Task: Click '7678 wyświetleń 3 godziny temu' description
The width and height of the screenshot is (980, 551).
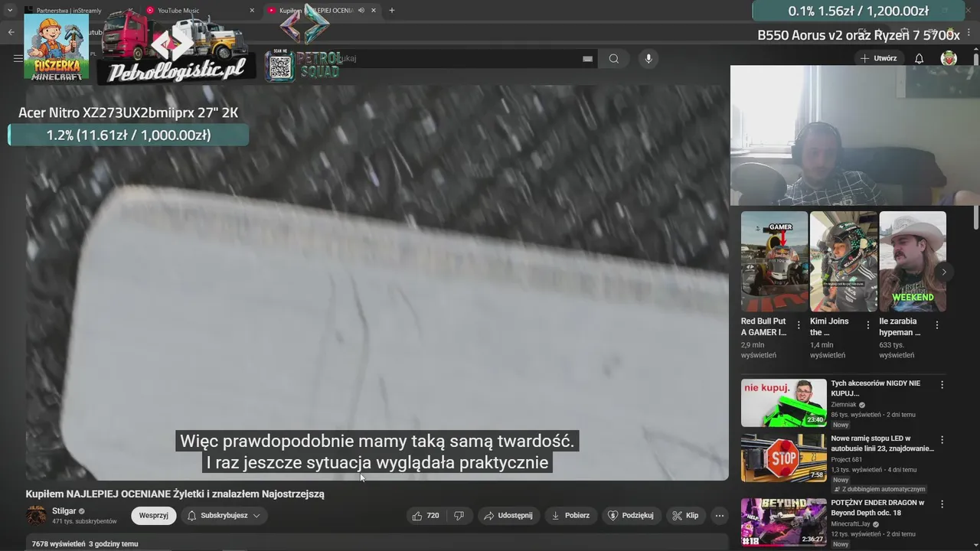Action: click(84, 544)
